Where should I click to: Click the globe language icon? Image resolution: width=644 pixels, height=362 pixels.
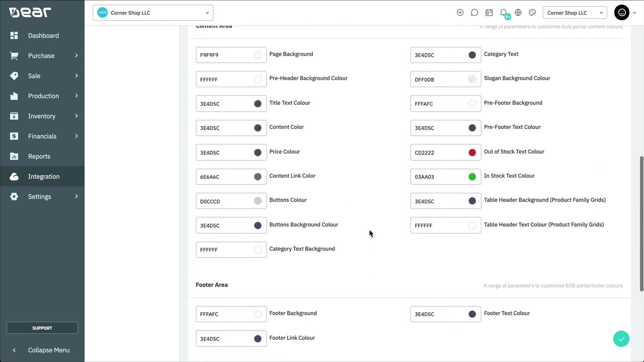[518, 13]
